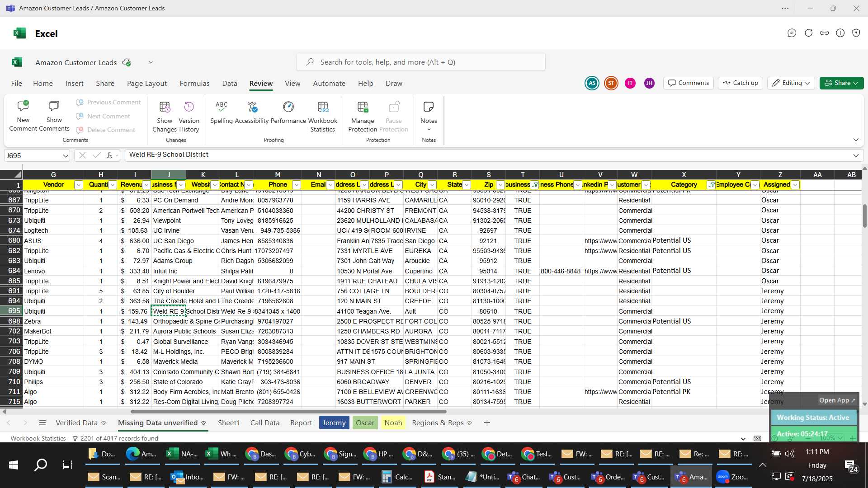Screen dimensions: 868x488
Task: Click the reload icon in Teams header
Action: (808, 33)
